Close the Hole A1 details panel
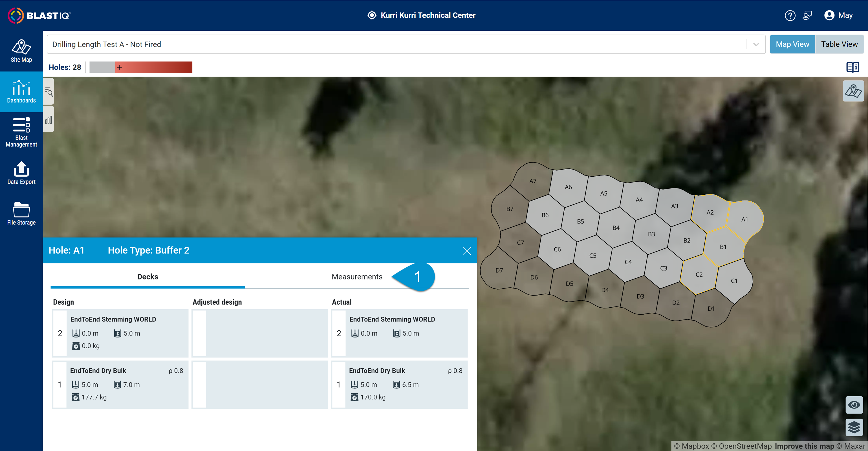 (x=466, y=251)
